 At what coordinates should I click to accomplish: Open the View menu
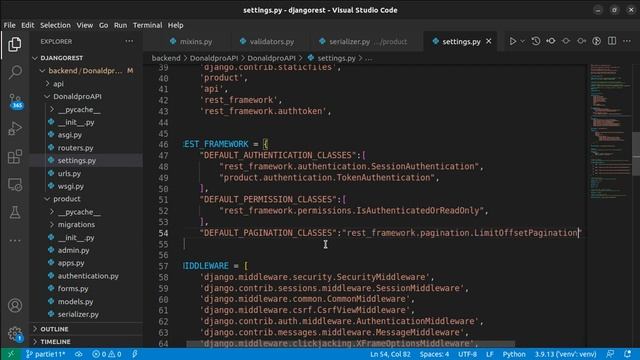(x=85, y=25)
